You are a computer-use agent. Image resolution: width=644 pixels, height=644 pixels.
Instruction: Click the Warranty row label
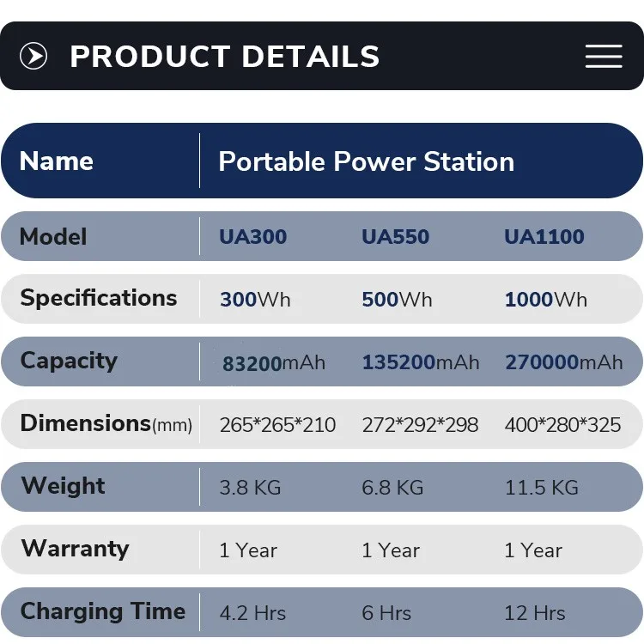click(75, 549)
